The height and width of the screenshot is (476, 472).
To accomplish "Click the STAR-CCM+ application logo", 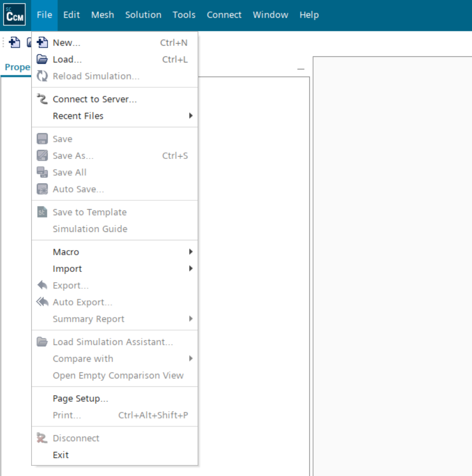I will pyautogui.click(x=14, y=15).
